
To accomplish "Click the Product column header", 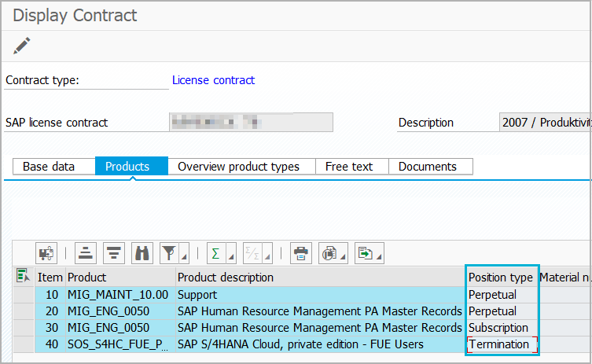I will click(120, 278).
